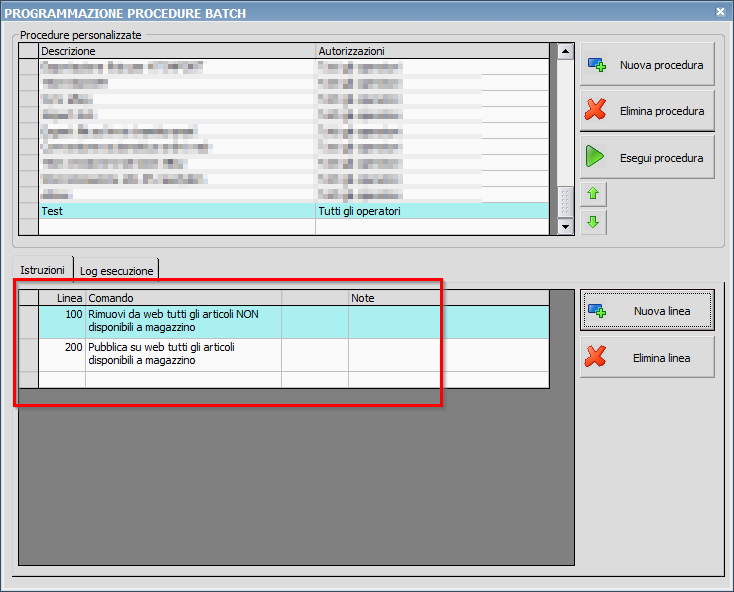Click row selector of line 100

(29, 322)
